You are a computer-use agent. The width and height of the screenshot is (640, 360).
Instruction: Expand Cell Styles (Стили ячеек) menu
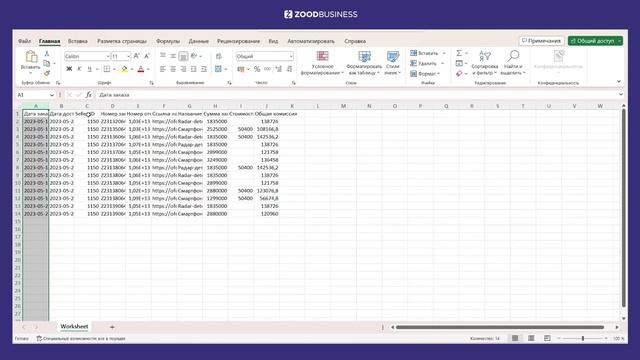point(393,63)
